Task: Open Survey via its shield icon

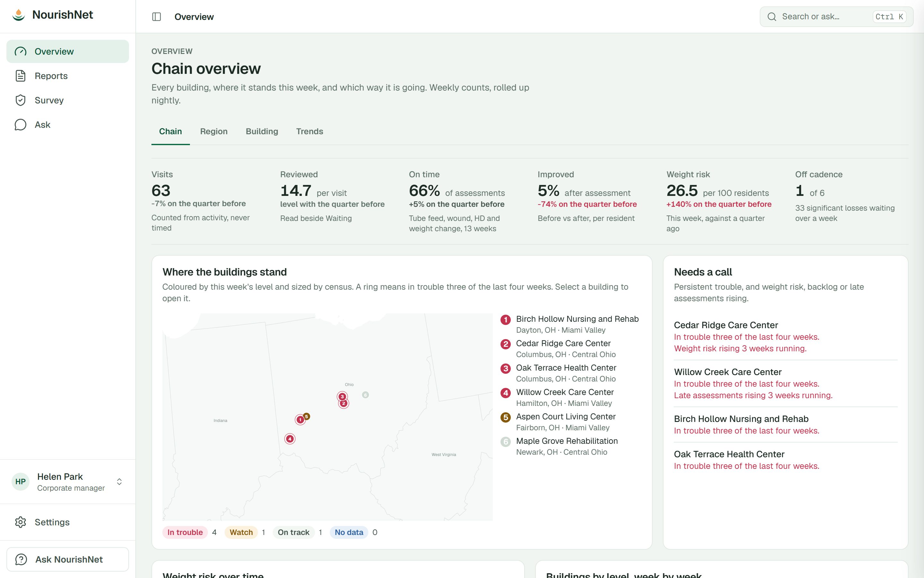Action: [x=21, y=100]
